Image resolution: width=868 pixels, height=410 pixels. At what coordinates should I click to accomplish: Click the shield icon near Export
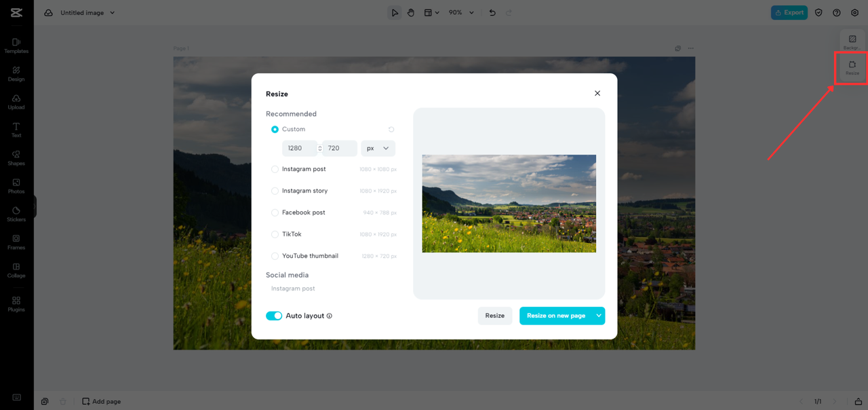(818, 13)
